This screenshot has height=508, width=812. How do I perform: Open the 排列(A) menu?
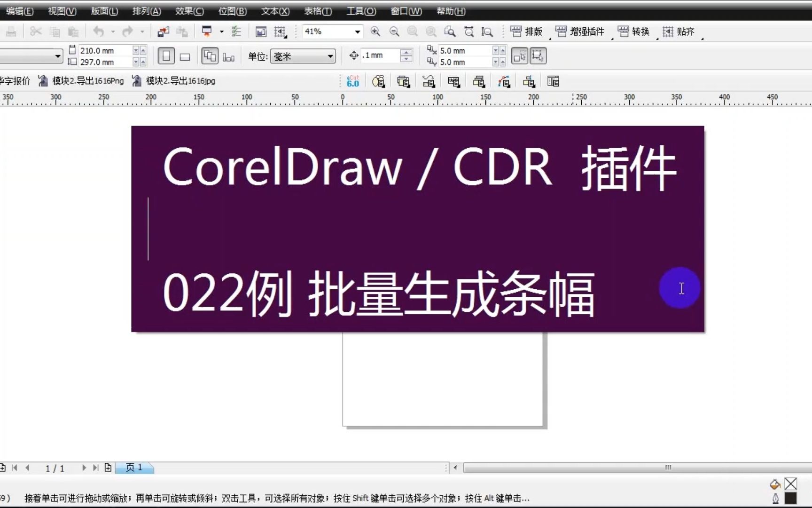tap(146, 11)
